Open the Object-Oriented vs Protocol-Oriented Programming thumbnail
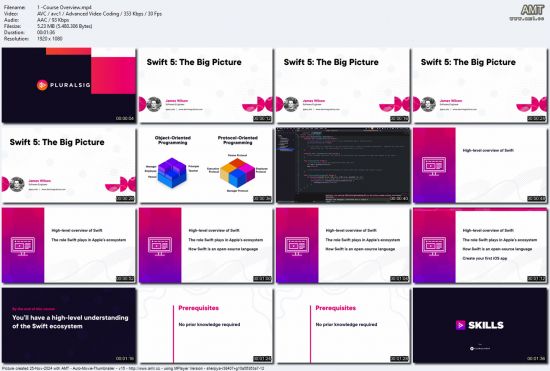 (206, 165)
